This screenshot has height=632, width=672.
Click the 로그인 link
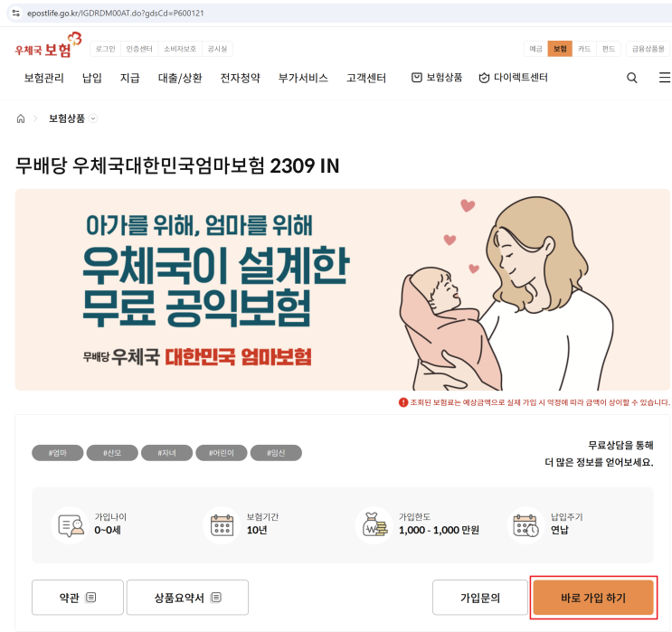(x=106, y=49)
